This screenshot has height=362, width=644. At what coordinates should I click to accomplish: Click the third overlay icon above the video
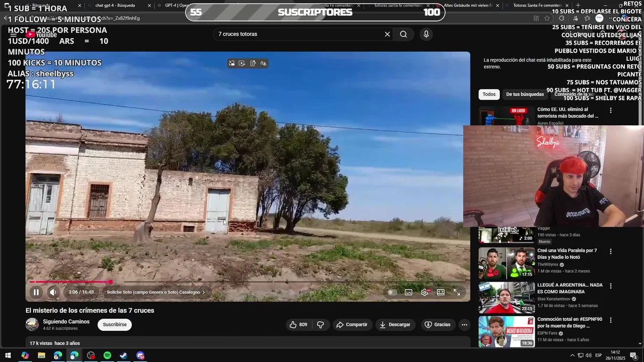tap(253, 63)
